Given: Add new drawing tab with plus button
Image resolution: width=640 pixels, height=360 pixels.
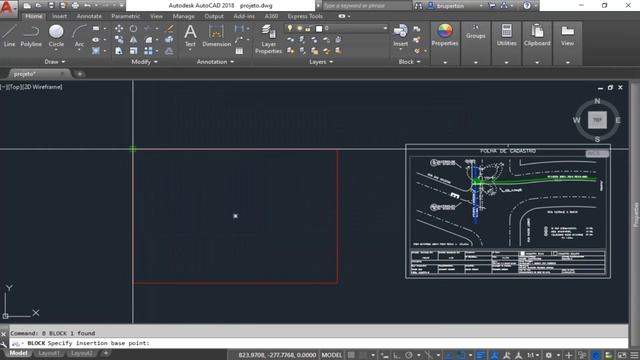Looking at the screenshot, I should coord(80,74).
